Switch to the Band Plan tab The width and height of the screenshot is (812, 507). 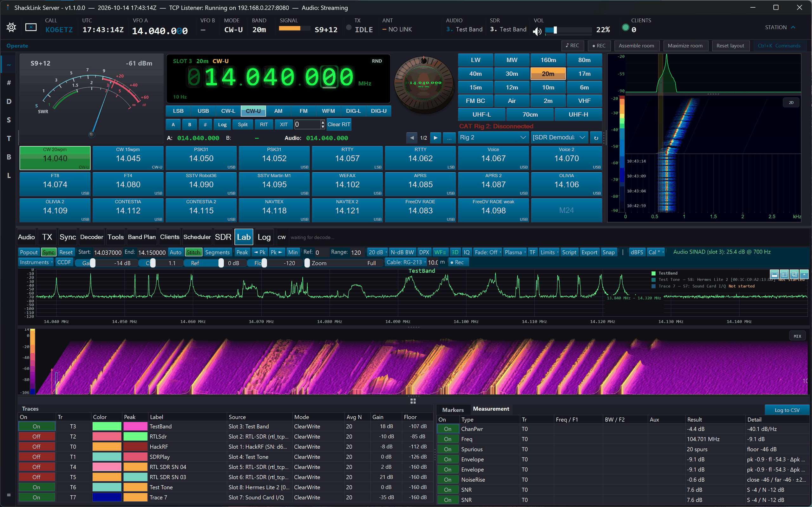141,237
